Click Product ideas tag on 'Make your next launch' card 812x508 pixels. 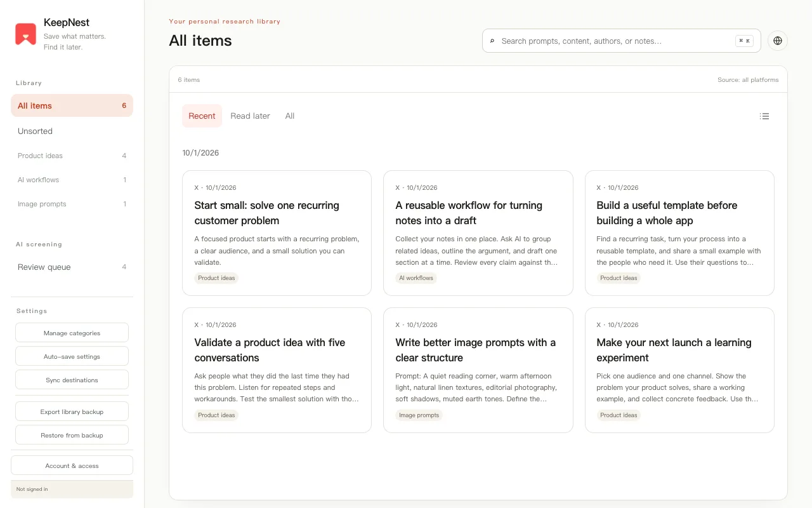click(619, 415)
